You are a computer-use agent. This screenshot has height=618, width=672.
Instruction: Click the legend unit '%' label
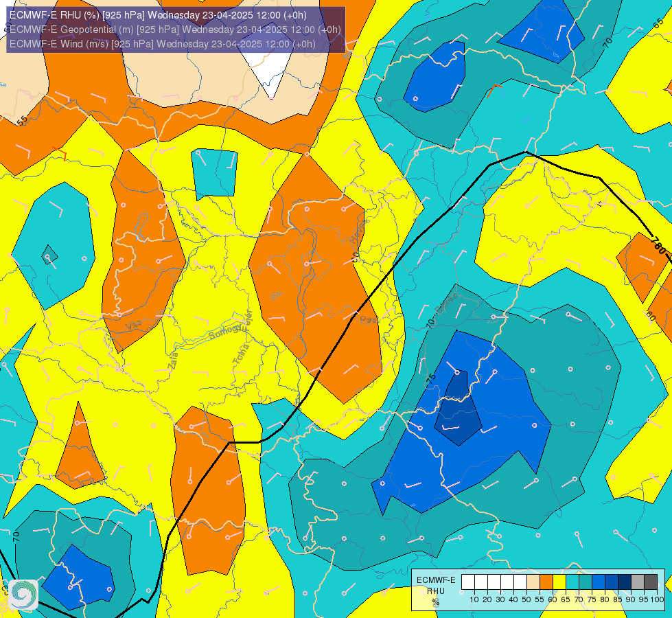[x=436, y=602]
